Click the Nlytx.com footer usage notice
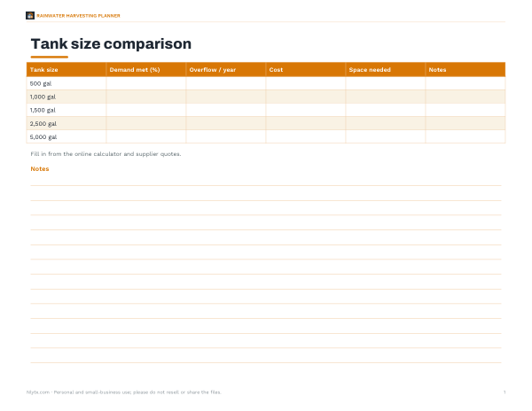 [124, 392]
